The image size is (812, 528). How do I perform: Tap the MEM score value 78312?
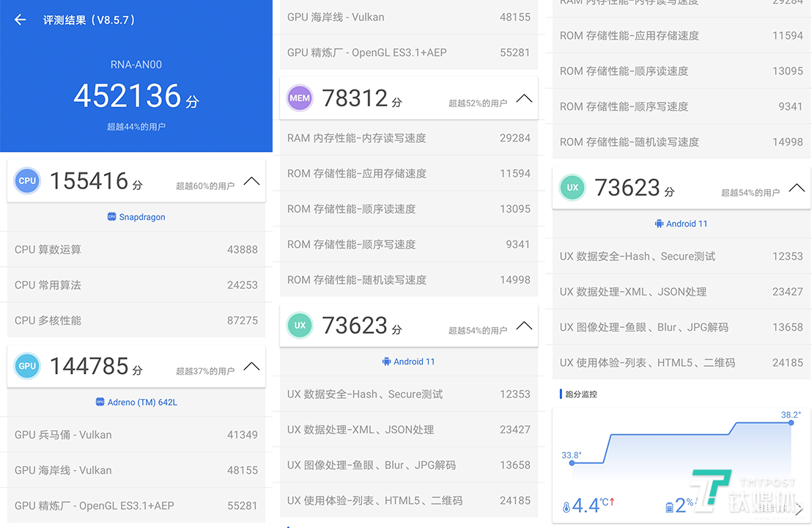pyautogui.click(x=355, y=98)
